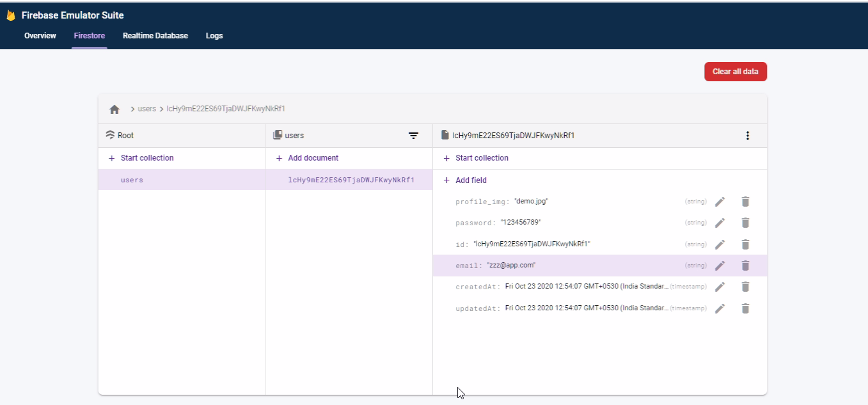This screenshot has width=868, height=405.
Task: Click the Firebase flame logo icon
Action: coord(11,15)
